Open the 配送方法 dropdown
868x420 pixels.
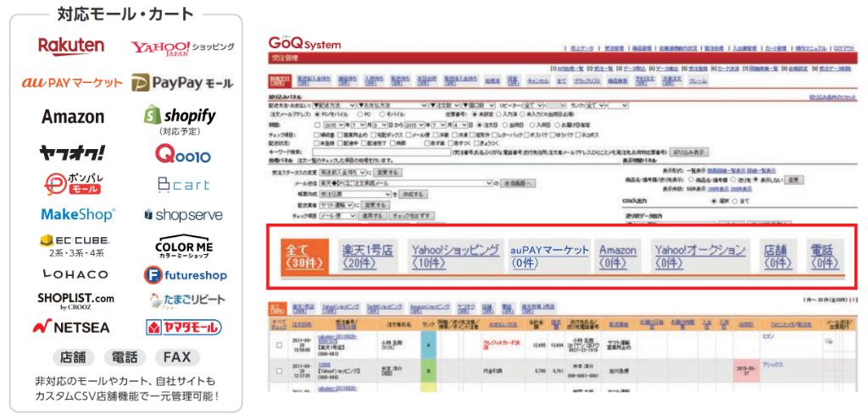coord(334,105)
